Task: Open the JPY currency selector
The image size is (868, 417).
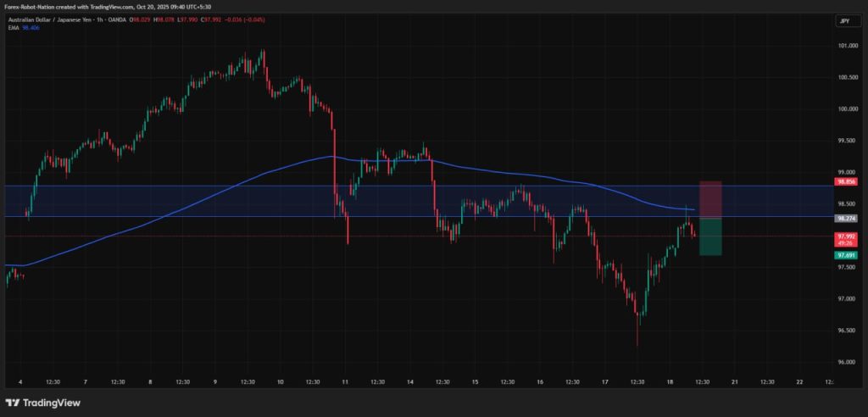Action: [843, 21]
